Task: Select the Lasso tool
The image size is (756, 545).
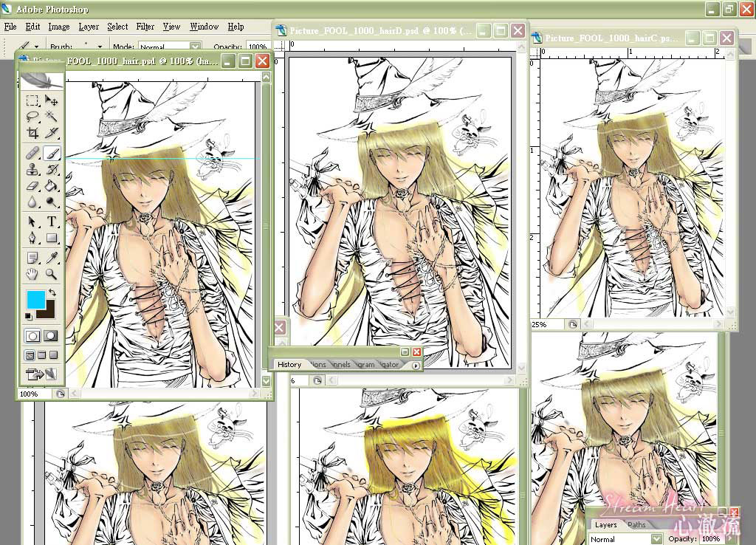Action: [32, 116]
